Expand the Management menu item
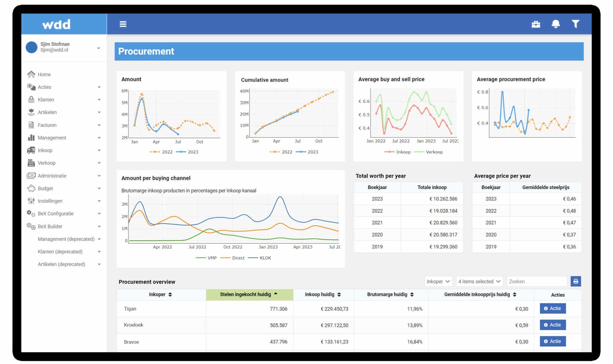613x364 pixels. pyautogui.click(x=52, y=138)
